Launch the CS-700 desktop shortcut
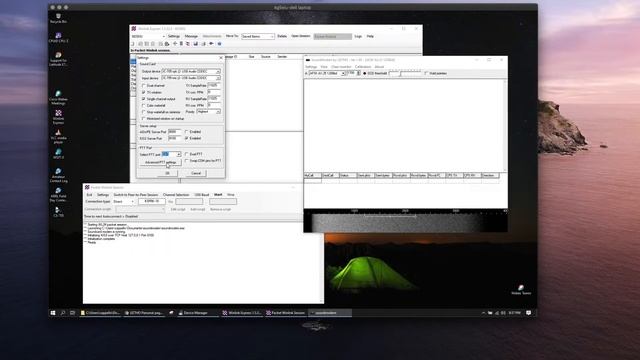640x360 pixels. [58, 212]
